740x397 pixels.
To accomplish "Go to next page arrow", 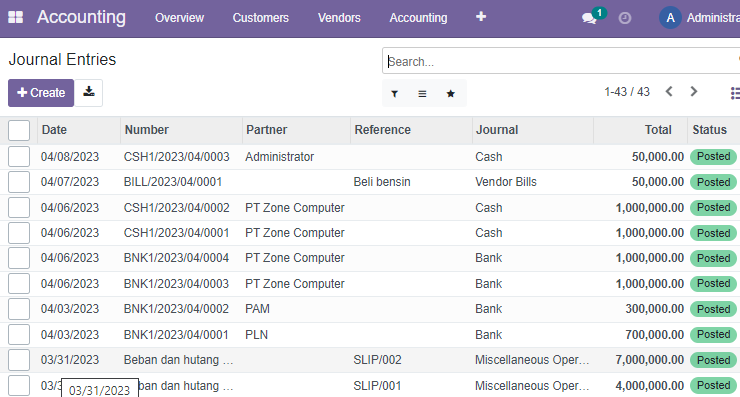I will (x=693, y=92).
